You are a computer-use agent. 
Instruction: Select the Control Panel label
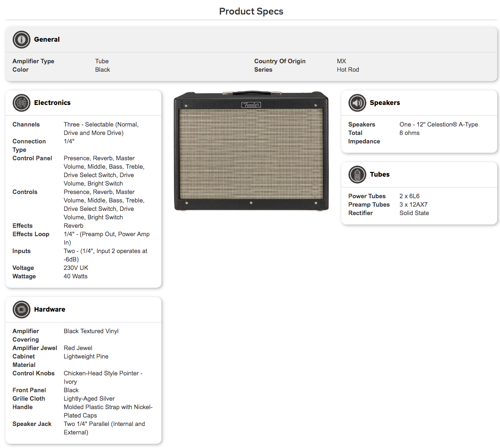click(x=32, y=158)
